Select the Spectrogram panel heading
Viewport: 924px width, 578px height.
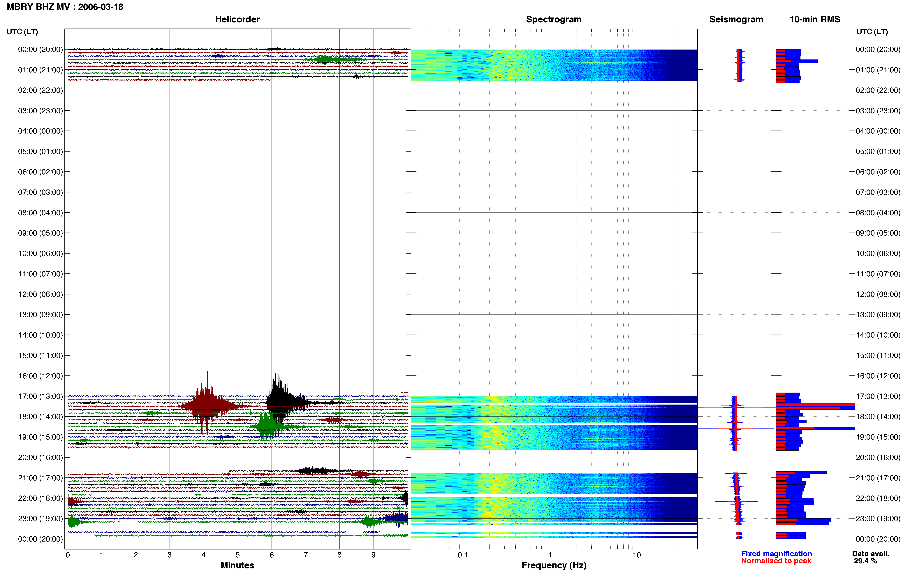[x=554, y=19]
